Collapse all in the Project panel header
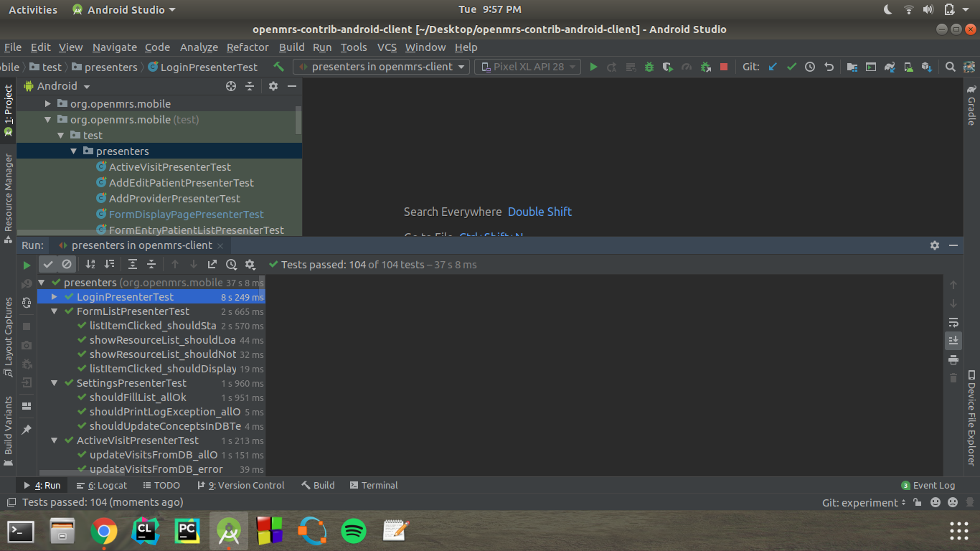Image resolution: width=980 pixels, height=551 pixels. click(x=250, y=86)
